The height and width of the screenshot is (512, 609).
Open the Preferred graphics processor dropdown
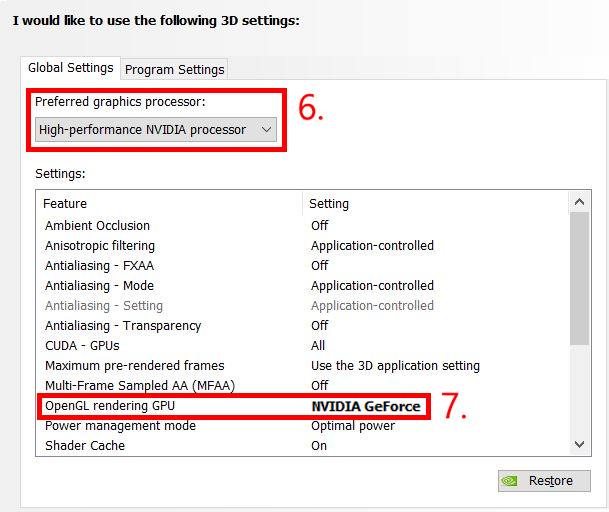pyautogui.click(x=156, y=129)
